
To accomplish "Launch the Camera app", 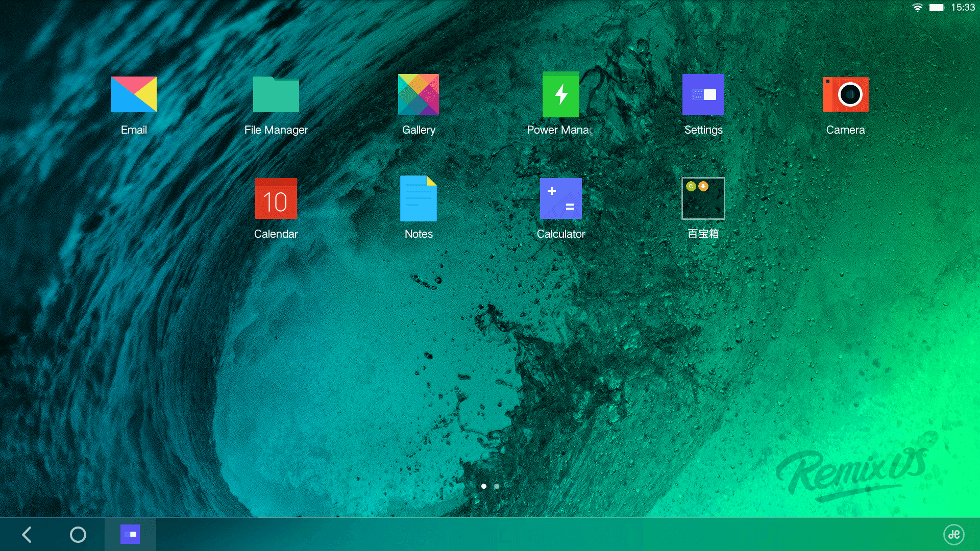I will [x=846, y=94].
